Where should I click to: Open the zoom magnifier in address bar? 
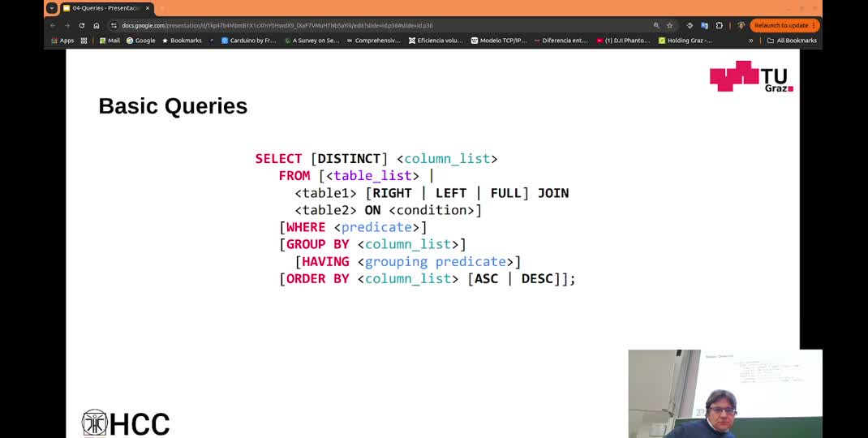pyautogui.click(x=656, y=25)
